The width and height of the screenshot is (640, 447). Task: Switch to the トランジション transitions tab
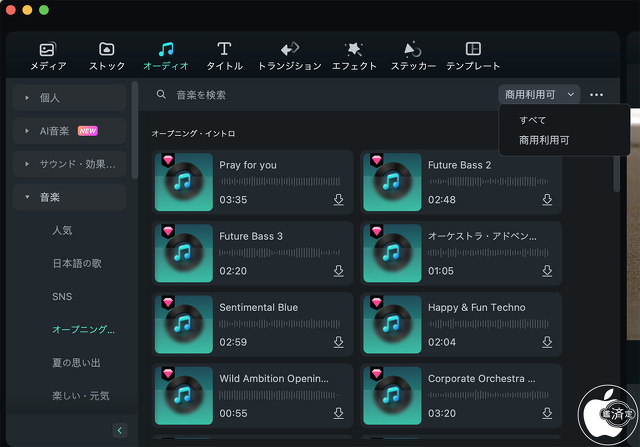click(x=289, y=56)
